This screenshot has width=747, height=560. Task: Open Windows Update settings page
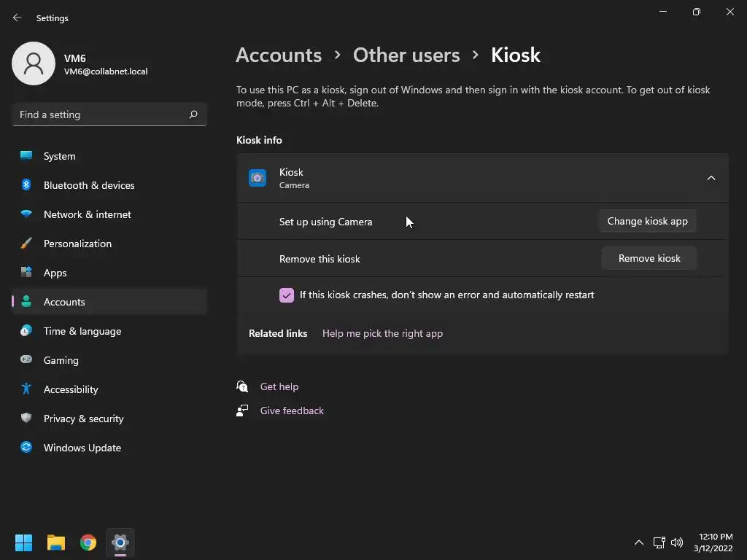(x=82, y=448)
